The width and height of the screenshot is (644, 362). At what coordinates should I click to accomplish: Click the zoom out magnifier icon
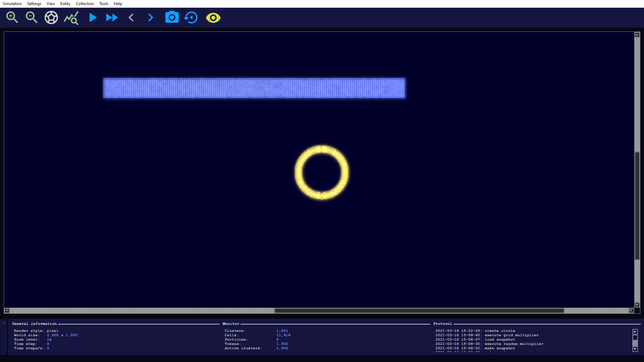click(x=32, y=17)
